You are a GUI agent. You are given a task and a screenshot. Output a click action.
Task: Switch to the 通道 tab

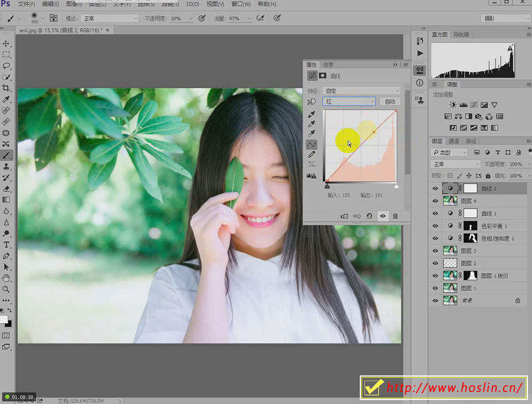point(454,141)
